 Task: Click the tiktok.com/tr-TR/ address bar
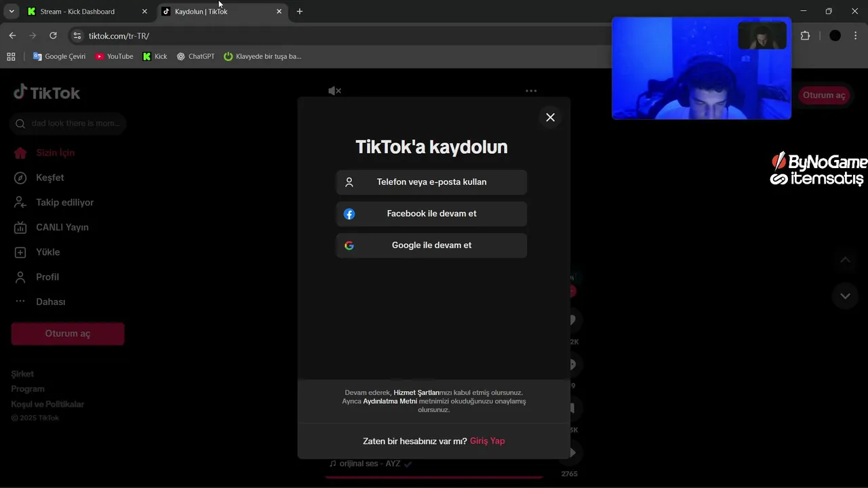pyautogui.click(x=339, y=36)
